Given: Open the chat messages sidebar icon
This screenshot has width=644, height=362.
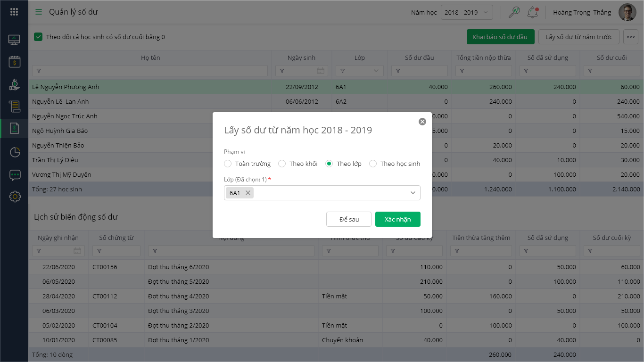Looking at the screenshot, I should coord(15,175).
